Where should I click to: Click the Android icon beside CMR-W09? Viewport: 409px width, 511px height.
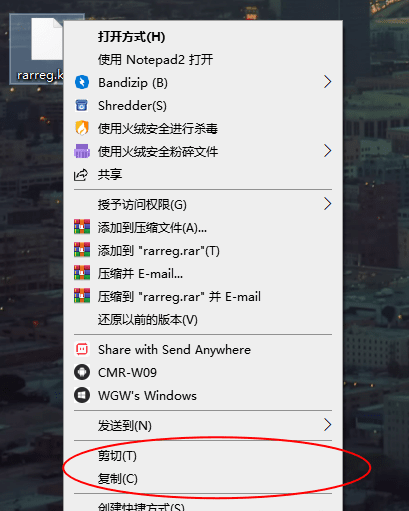[x=82, y=372]
